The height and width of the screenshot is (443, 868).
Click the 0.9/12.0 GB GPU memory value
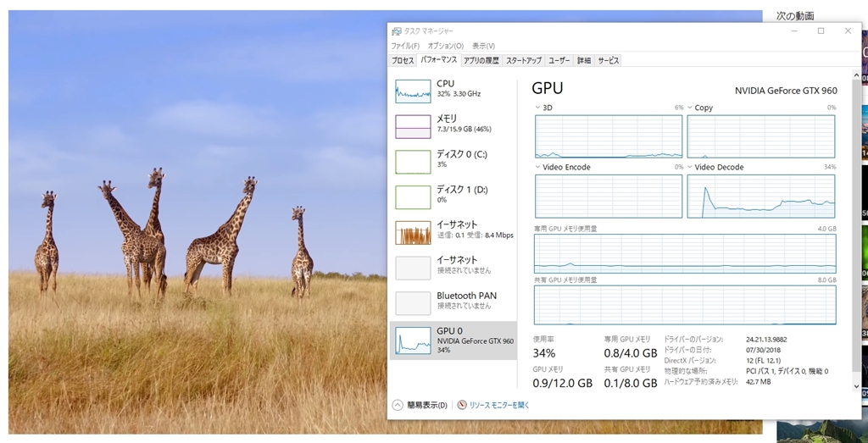(563, 383)
